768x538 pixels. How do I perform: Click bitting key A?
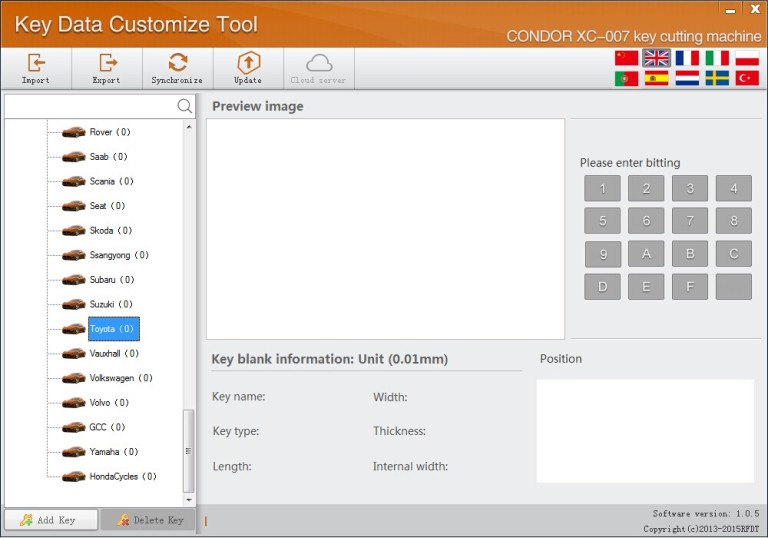click(646, 254)
